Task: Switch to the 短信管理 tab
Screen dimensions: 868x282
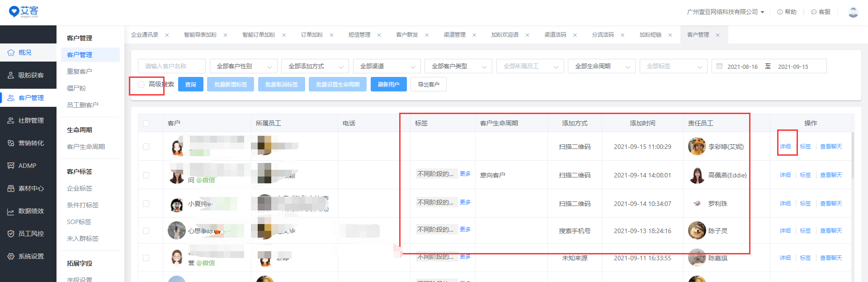Action: tap(359, 35)
